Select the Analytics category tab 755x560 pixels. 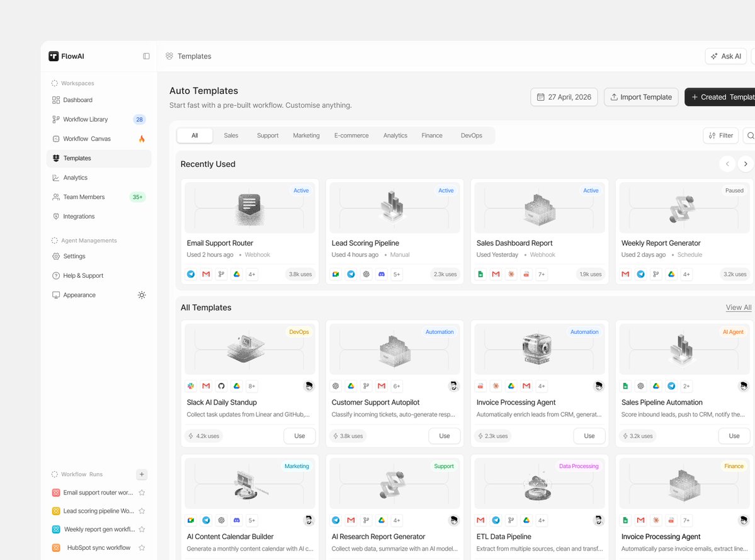(395, 136)
